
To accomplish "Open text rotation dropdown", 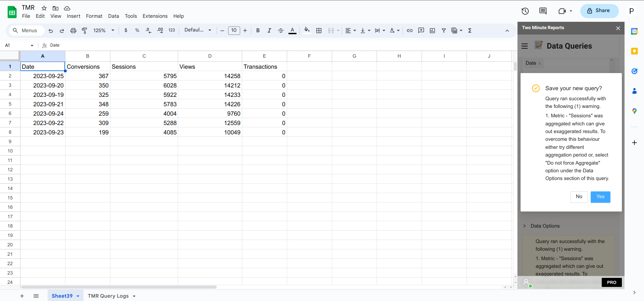I will tap(395, 31).
